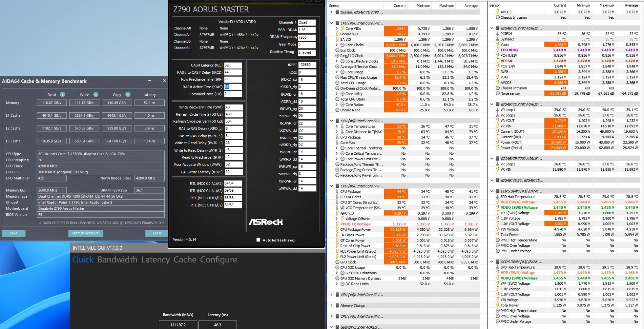Viewport: 644px width, 329px height.
Task: Click the DRAM Frequency field showing 7200
Action: pyautogui.click(x=306, y=37)
